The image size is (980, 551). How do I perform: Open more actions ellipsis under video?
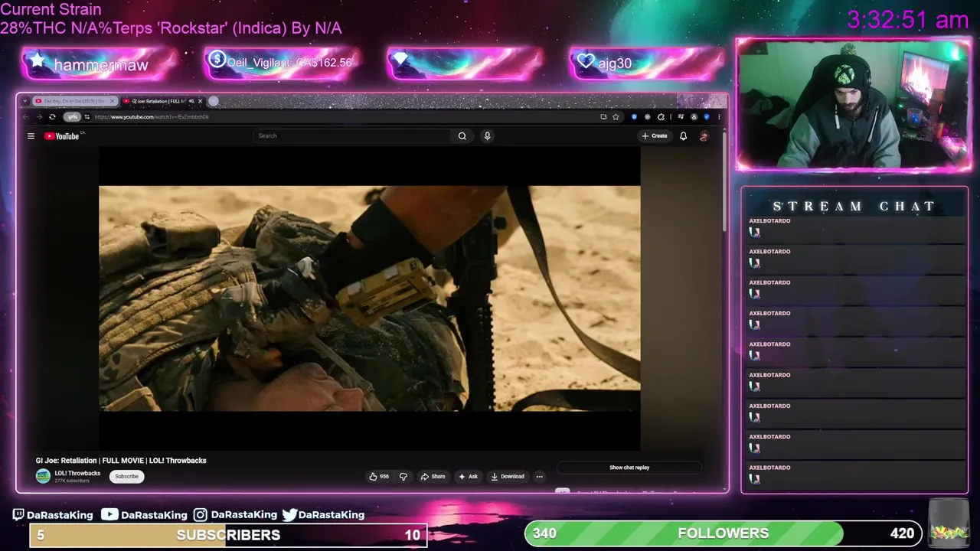point(539,477)
